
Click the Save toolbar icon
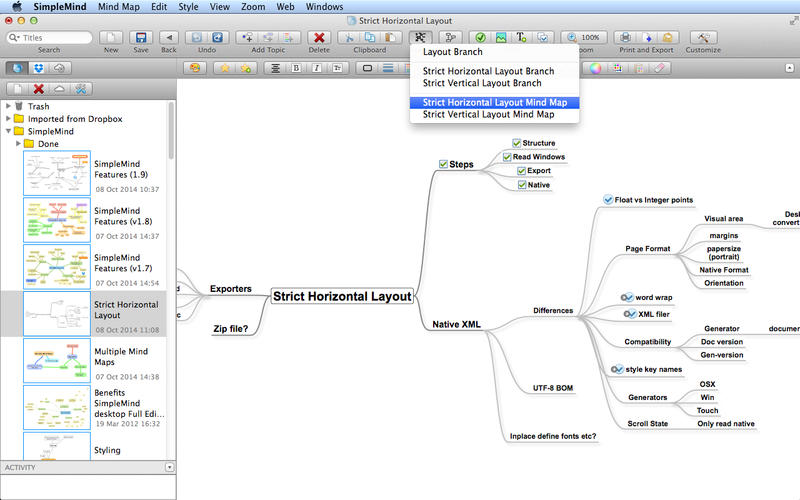141,37
